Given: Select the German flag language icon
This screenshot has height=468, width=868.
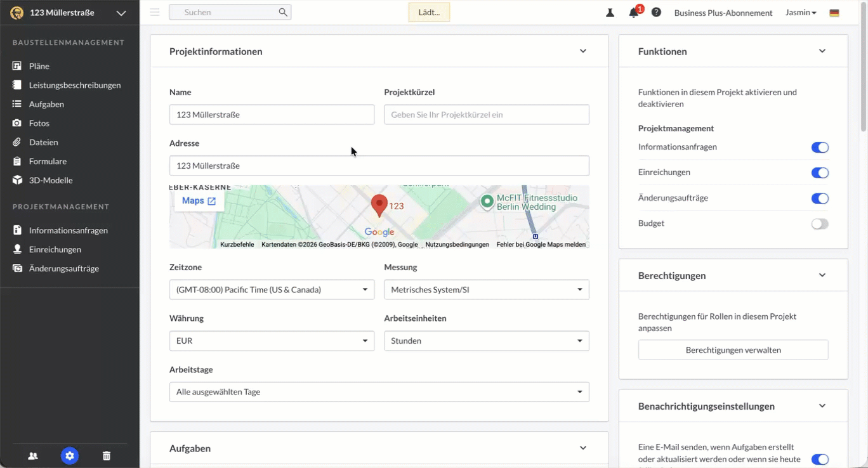Looking at the screenshot, I should coord(834,13).
